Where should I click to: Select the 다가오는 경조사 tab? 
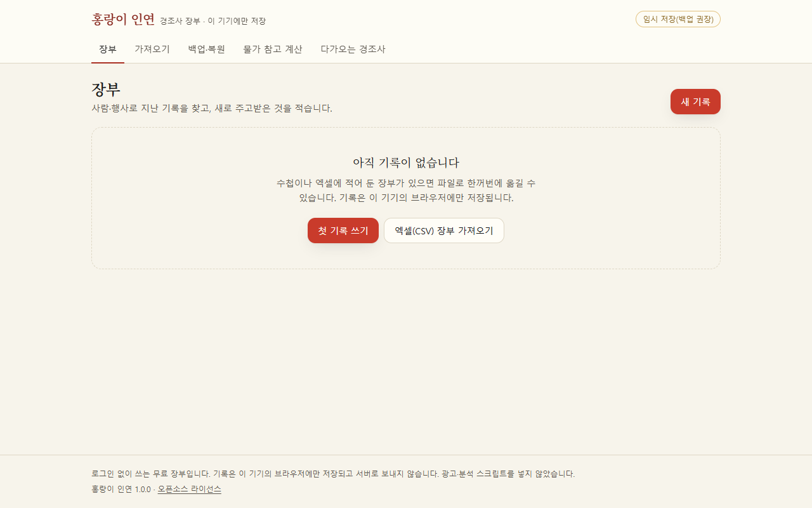pos(353,50)
